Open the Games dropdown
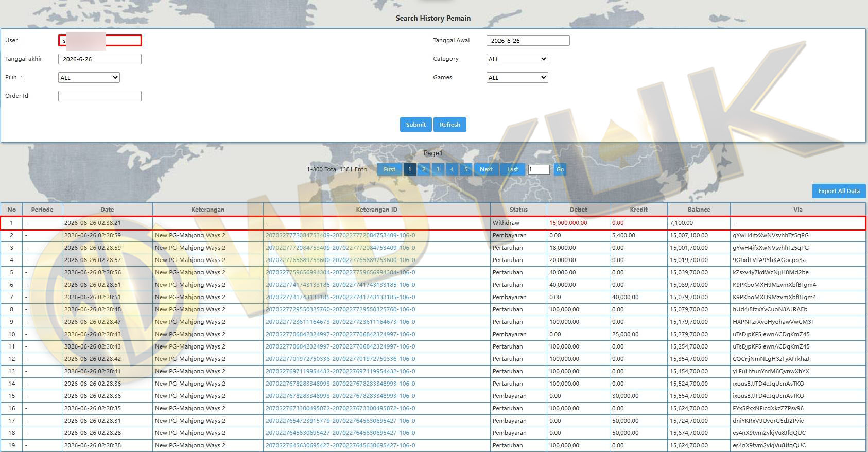This screenshot has height=452, width=868. pyautogui.click(x=517, y=78)
